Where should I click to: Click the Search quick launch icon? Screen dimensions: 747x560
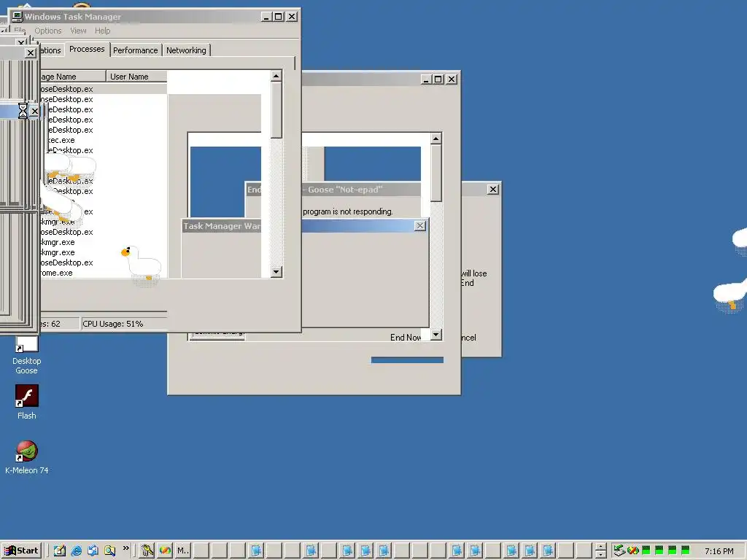[x=109, y=551]
